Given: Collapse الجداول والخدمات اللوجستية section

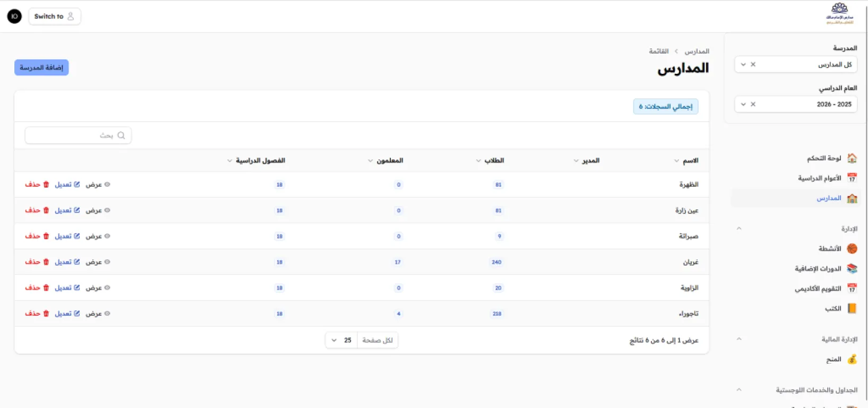Looking at the screenshot, I should 739,390.
